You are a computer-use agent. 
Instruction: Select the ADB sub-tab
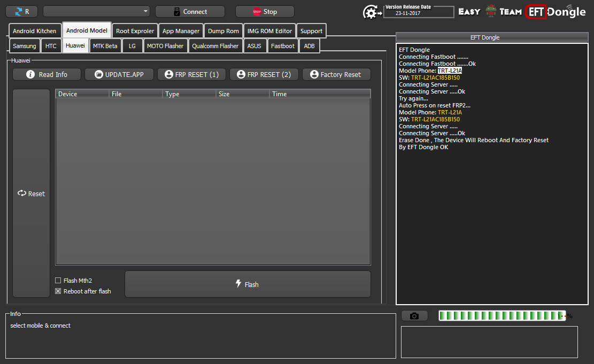click(x=309, y=46)
